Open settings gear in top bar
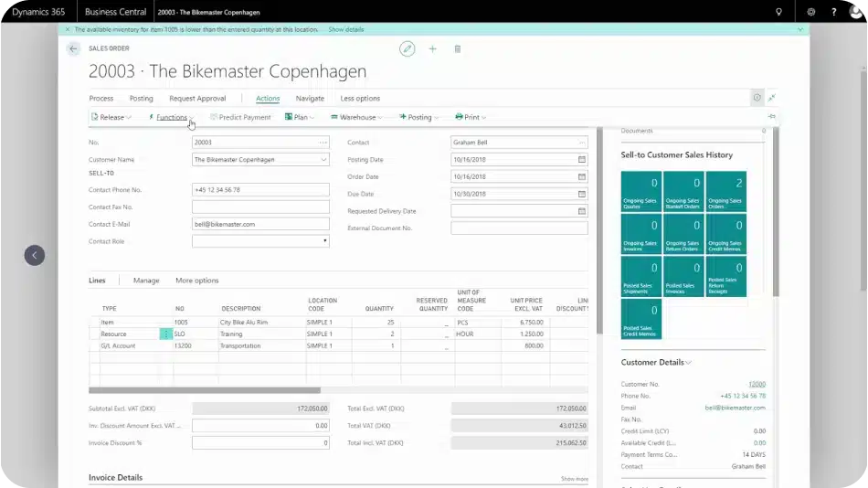This screenshot has width=868, height=488. pyautogui.click(x=811, y=12)
